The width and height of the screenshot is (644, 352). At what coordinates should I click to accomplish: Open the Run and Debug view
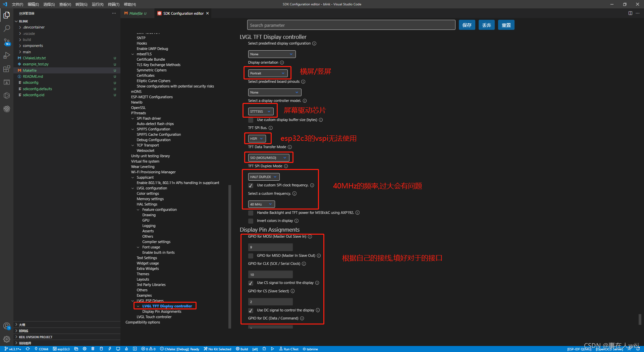[x=7, y=55]
